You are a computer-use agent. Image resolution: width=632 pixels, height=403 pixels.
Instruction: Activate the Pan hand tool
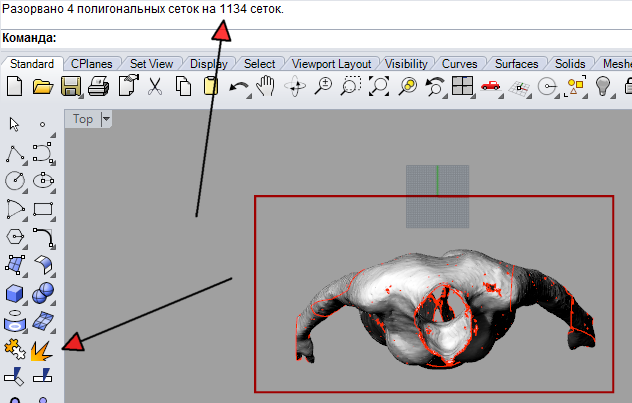point(266,87)
